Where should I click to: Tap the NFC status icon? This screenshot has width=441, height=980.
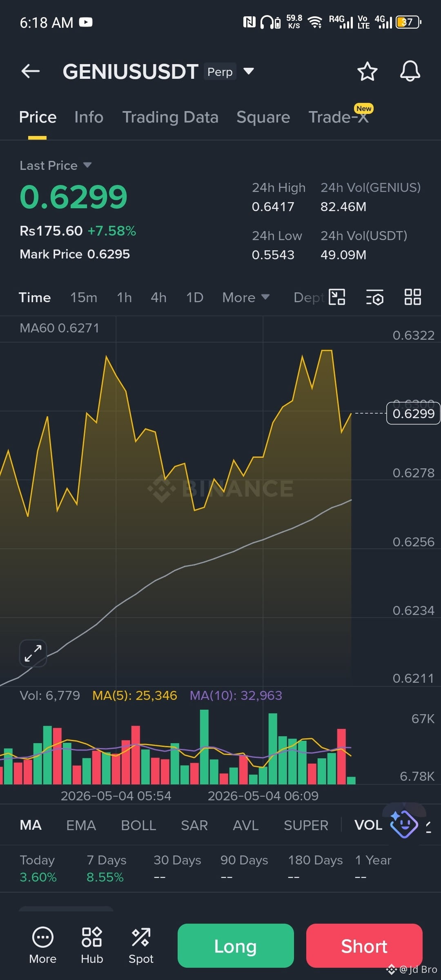[x=249, y=22]
